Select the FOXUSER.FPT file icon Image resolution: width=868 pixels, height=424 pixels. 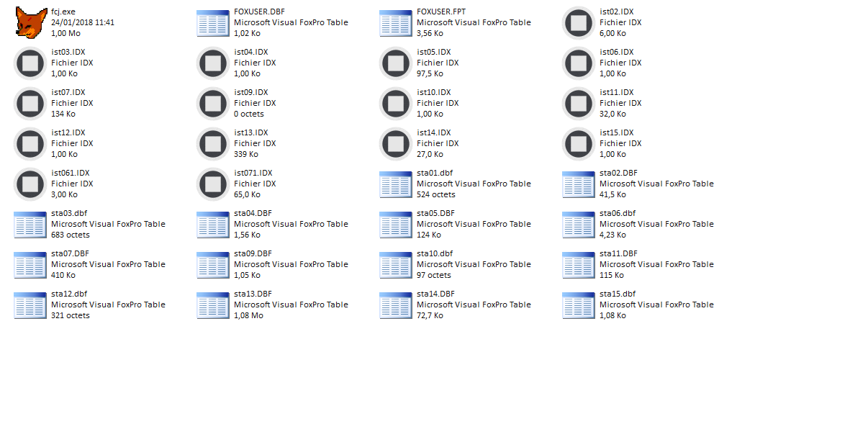click(x=396, y=23)
